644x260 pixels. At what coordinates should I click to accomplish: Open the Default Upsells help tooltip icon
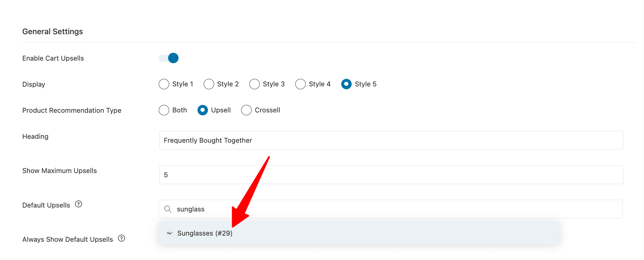tap(79, 204)
